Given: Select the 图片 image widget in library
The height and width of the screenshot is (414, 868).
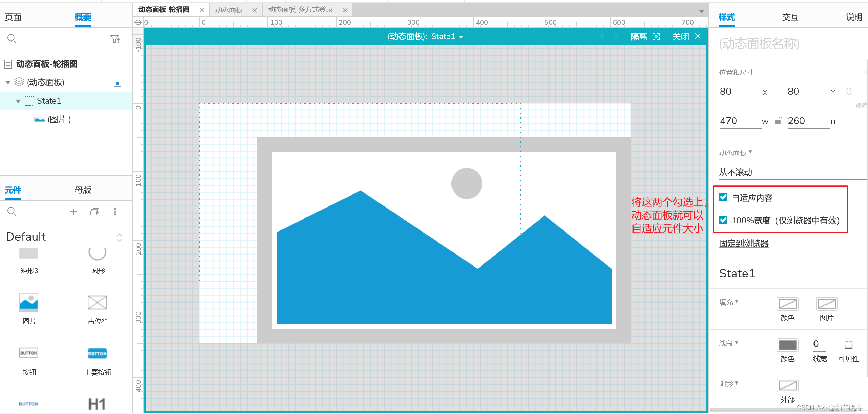Looking at the screenshot, I should (29, 303).
